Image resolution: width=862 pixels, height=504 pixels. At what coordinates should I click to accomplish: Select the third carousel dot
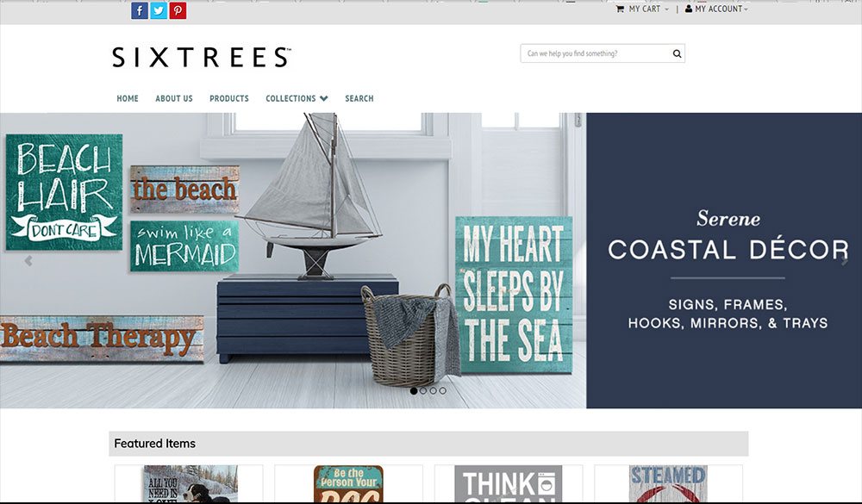(434, 391)
